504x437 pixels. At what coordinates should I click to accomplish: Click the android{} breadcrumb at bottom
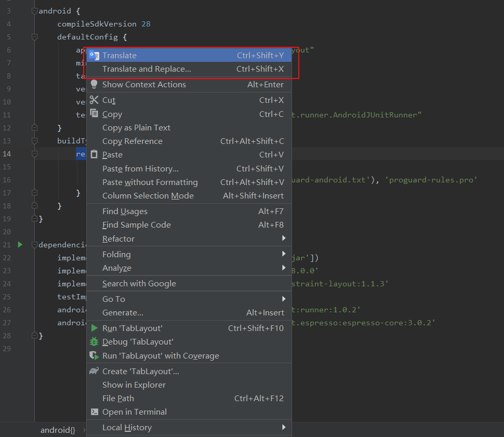point(58,430)
